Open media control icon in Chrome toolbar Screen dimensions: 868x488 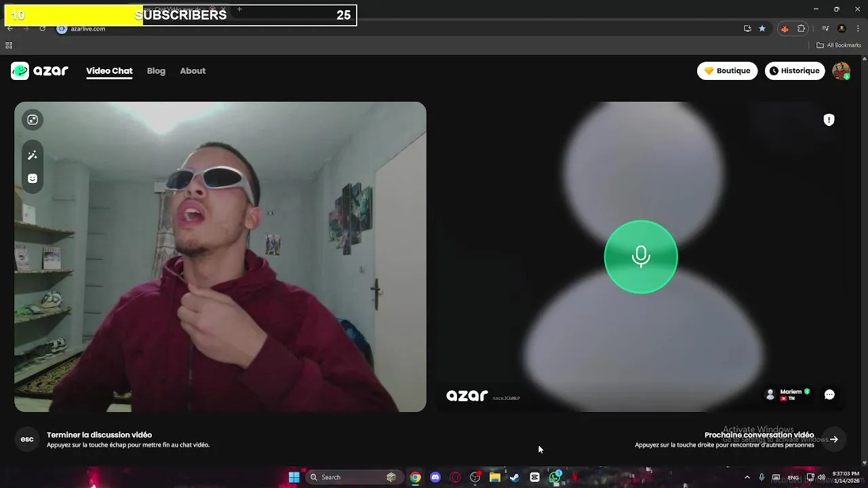pyautogui.click(x=825, y=28)
